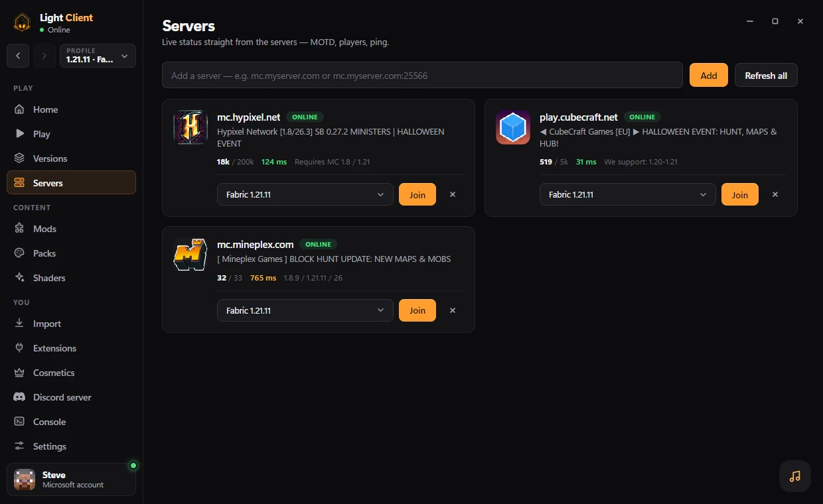
Task: Click the Import download icon
Action: (19, 324)
